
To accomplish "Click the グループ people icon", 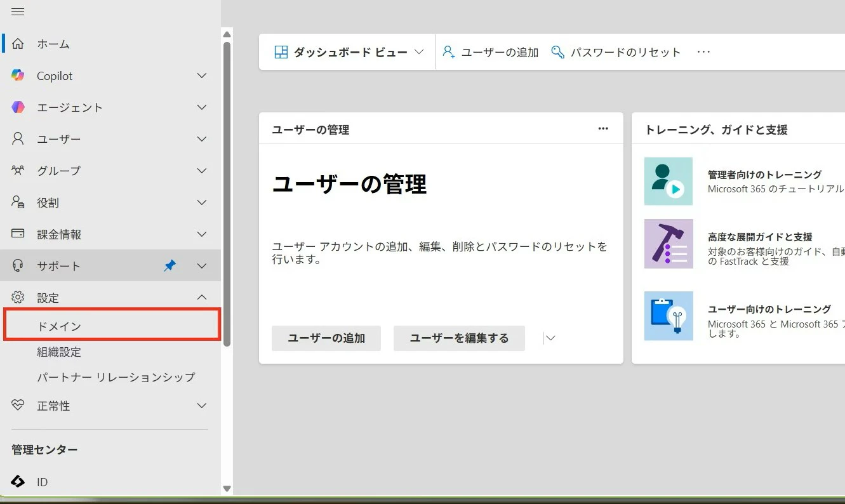I will click(x=18, y=171).
